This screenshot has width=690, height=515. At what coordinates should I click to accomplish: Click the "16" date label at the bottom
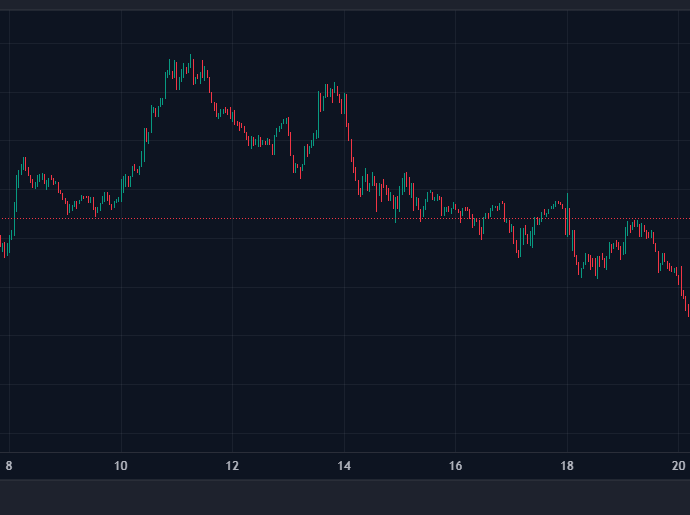pos(456,465)
